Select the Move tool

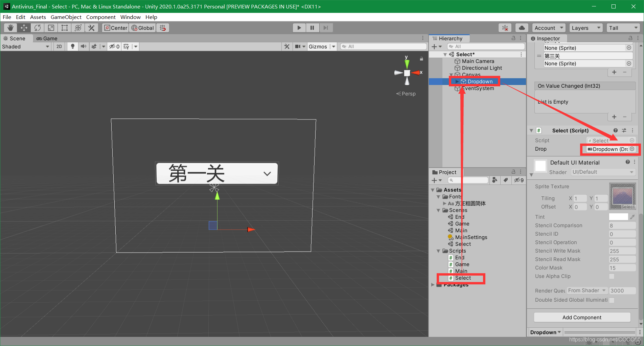click(23, 27)
